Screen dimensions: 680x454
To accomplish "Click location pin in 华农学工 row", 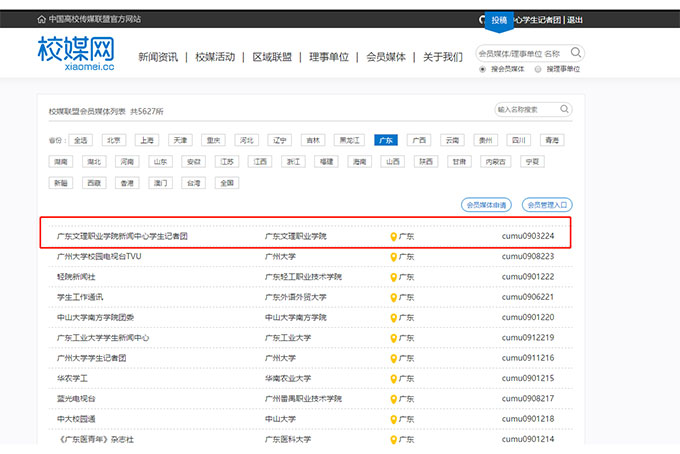I will 393,378.
